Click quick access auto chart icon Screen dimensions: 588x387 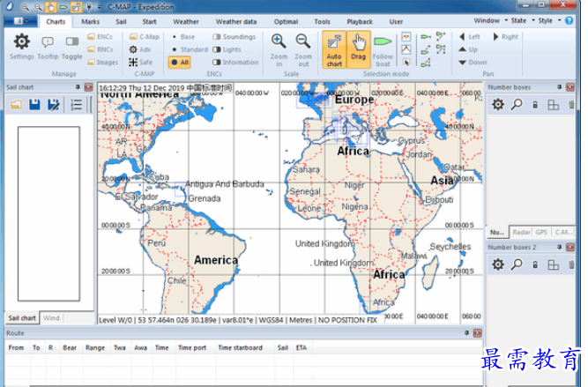(x=76, y=7)
